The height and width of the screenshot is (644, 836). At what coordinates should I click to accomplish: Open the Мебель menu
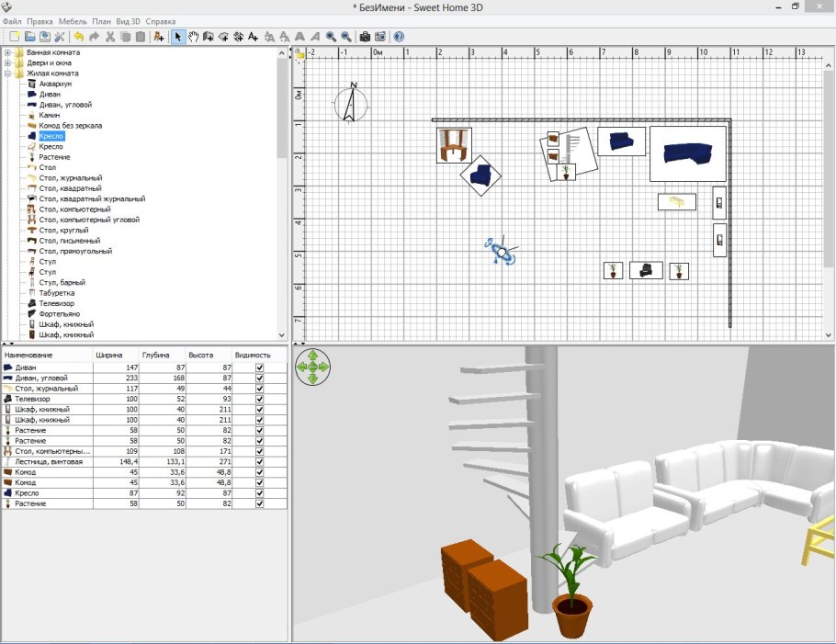pyautogui.click(x=72, y=21)
